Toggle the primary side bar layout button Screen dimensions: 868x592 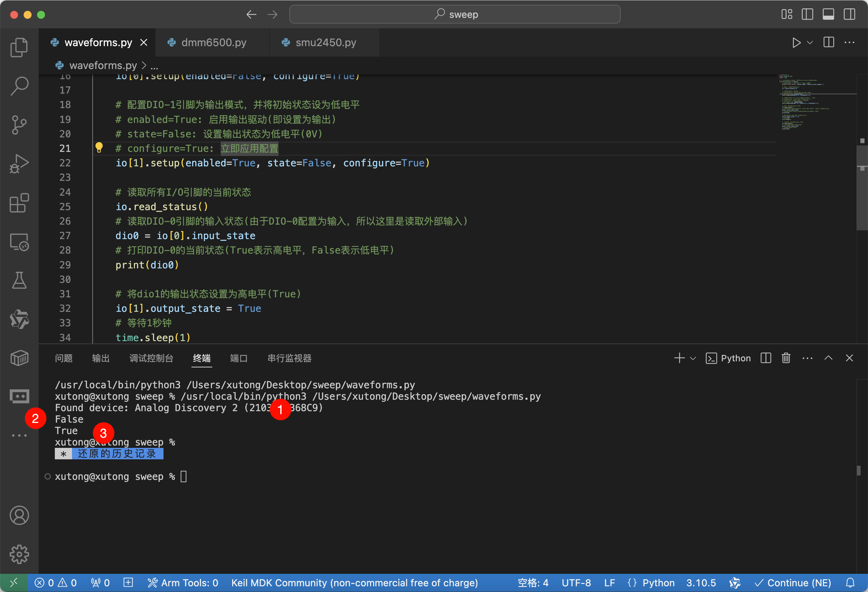click(x=807, y=14)
